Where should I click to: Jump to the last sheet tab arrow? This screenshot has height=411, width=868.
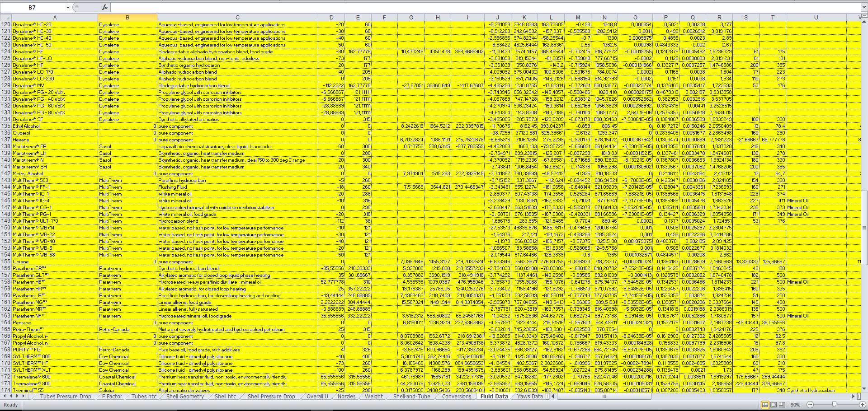pos(24,397)
